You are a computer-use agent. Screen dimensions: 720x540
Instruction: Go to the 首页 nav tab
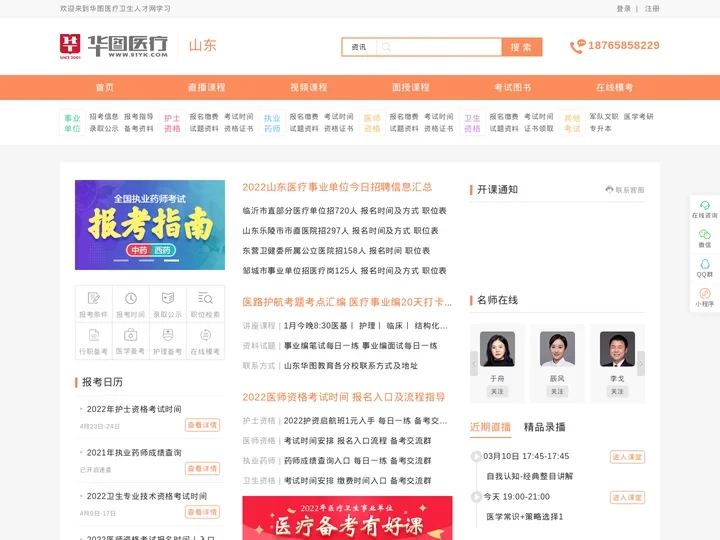coord(105,87)
